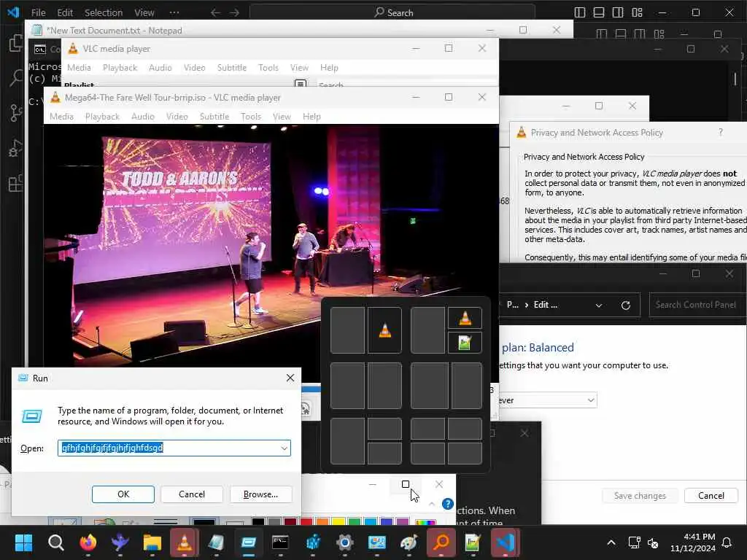The image size is (747, 560).
Task: Open the Windows Start menu
Action: point(24,542)
